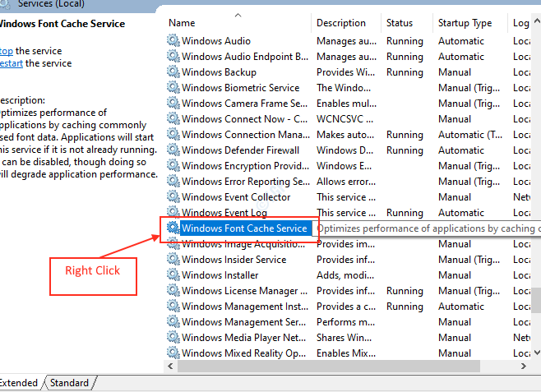This screenshot has height=392, width=541.
Task: Click the horizontal scrollbar right arrow
Action: [524, 366]
